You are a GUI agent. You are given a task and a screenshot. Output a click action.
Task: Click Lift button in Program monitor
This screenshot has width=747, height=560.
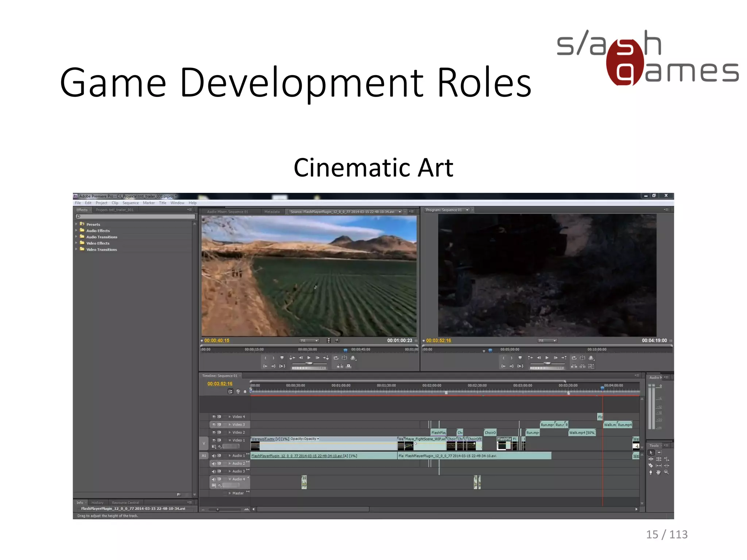574,366
